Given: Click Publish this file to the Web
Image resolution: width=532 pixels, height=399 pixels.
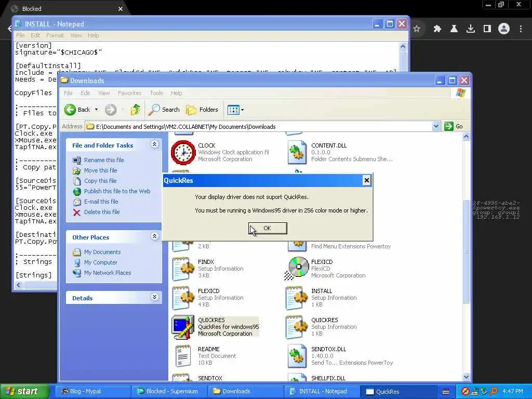Looking at the screenshot, I should 117,191.
